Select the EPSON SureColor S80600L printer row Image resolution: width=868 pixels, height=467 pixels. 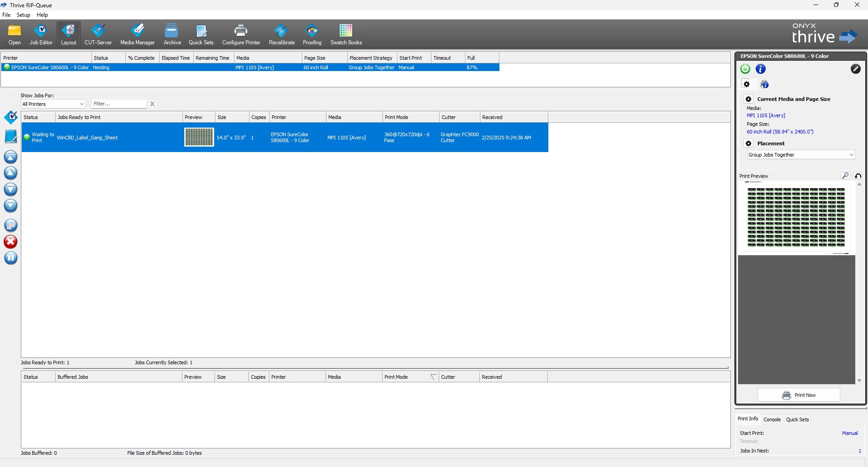250,67
